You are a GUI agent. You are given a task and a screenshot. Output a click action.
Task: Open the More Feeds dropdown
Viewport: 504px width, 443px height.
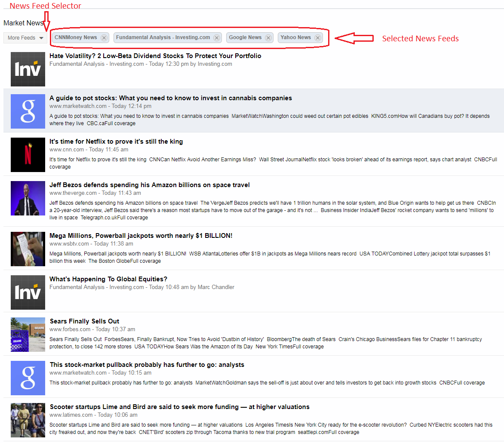coord(25,38)
